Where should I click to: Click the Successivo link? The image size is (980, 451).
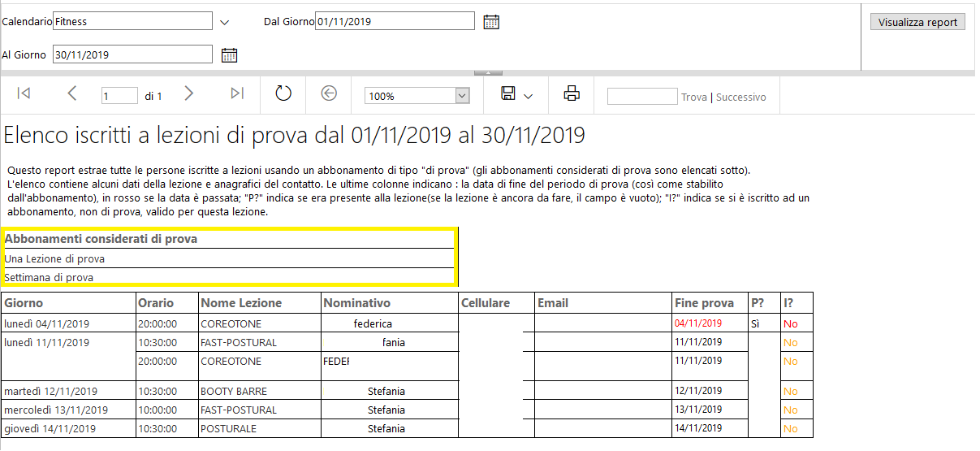tap(740, 97)
